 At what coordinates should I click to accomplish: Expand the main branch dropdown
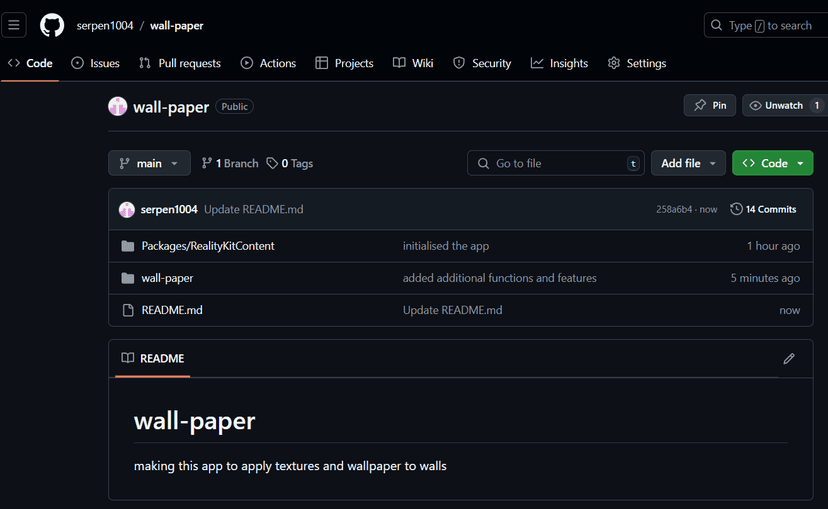149,163
